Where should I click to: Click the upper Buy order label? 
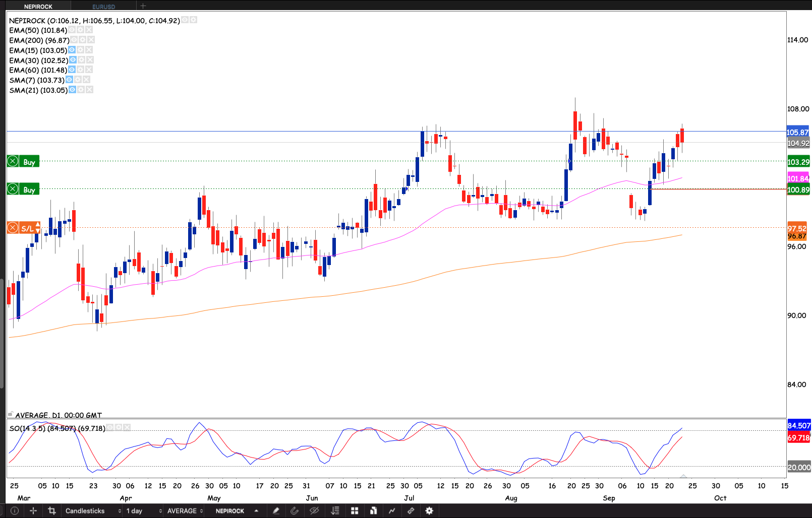[x=29, y=162]
